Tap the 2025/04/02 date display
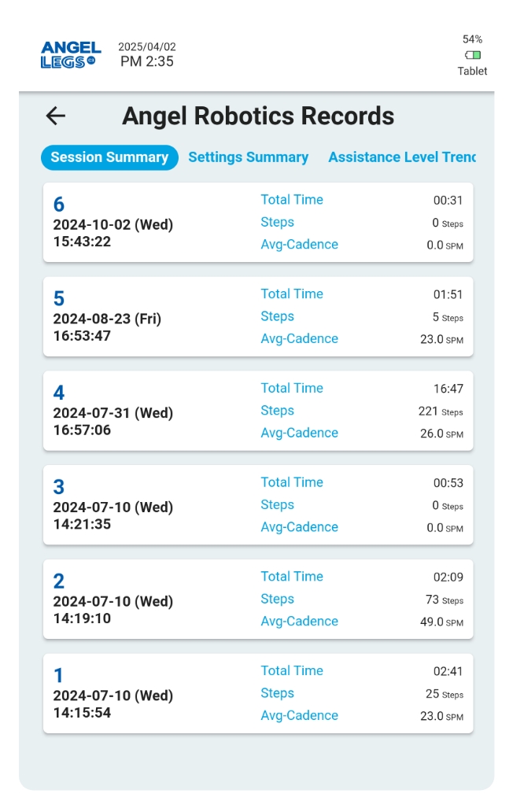The width and height of the screenshot is (513, 812). [x=147, y=47]
